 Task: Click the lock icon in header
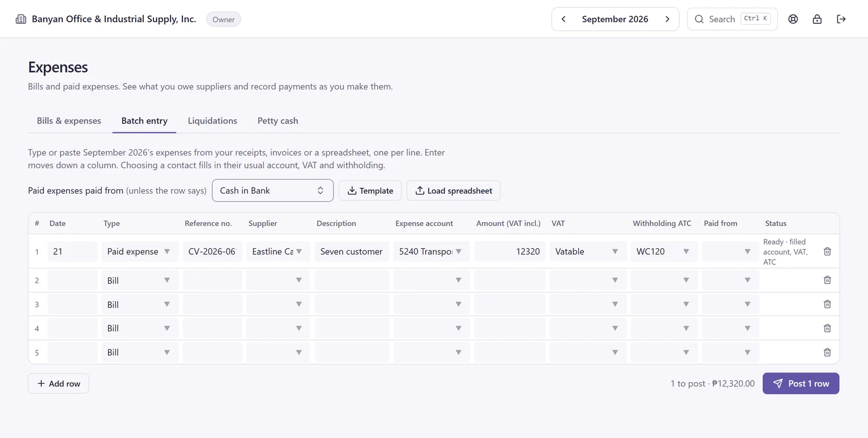817,19
